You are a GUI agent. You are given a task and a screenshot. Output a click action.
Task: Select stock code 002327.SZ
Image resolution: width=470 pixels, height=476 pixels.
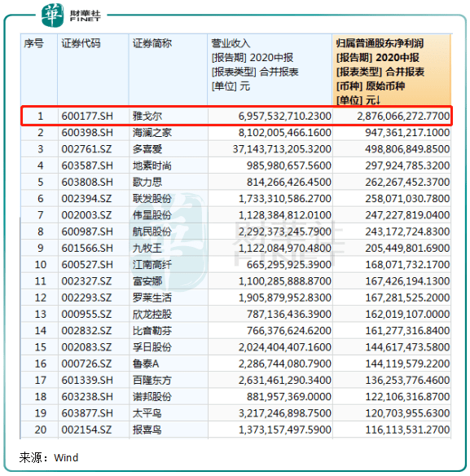[86, 281]
